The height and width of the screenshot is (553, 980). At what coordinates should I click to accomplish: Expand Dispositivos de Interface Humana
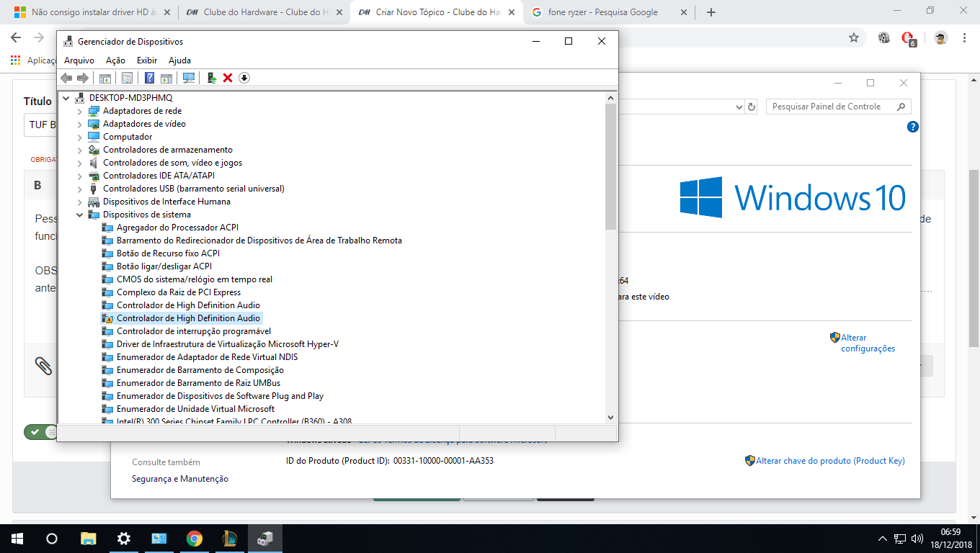coord(79,202)
